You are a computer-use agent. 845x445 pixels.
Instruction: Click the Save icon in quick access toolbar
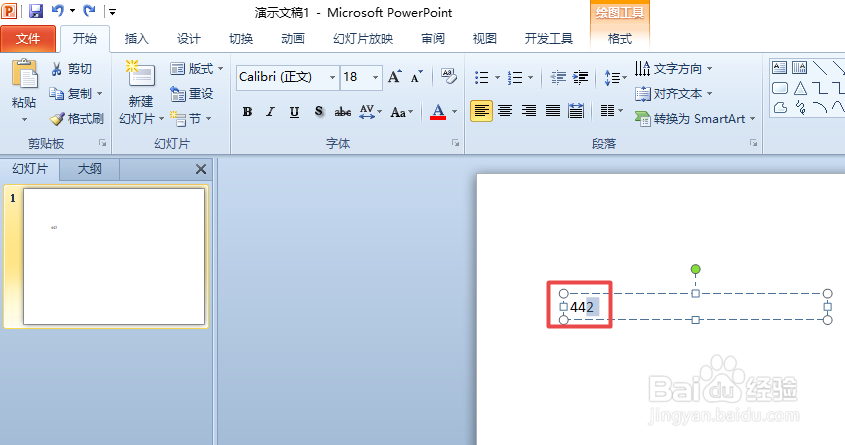(36, 11)
